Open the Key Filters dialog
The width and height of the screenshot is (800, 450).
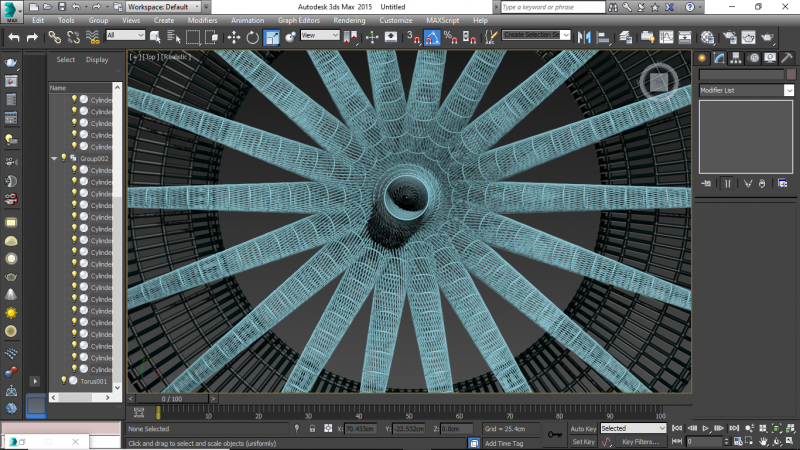pos(640,442)
